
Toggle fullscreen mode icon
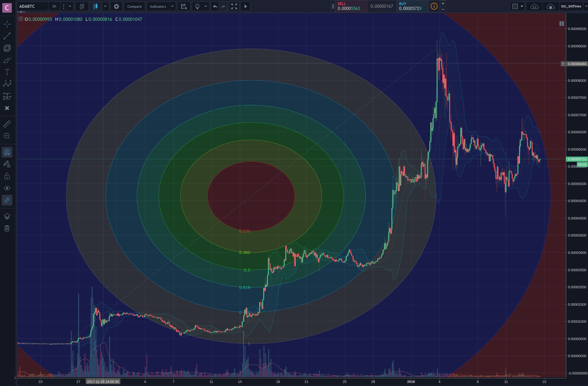(x=234, y=6)
